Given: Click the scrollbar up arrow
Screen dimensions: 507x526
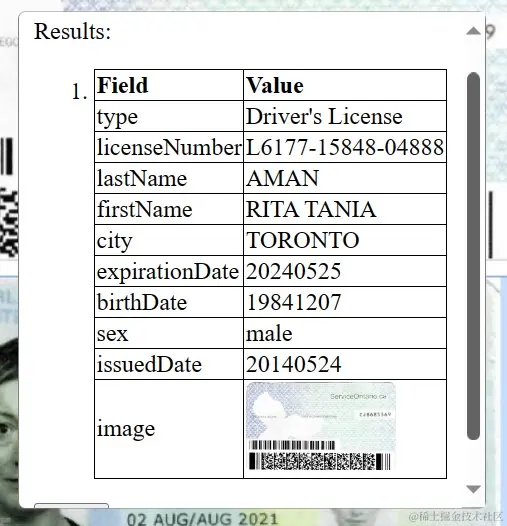Looking at the screenshot, I should coord(473,31).
